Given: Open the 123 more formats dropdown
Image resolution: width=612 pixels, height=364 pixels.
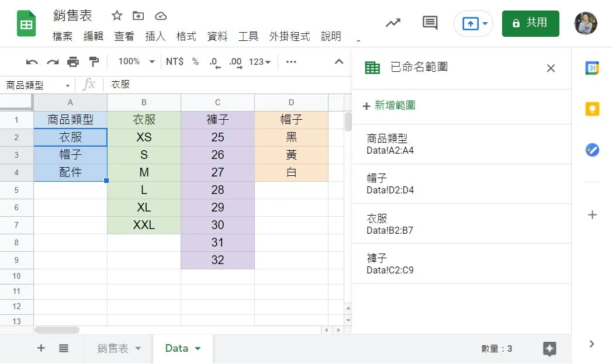Looking at the screenshot, I should coord(260,62).
